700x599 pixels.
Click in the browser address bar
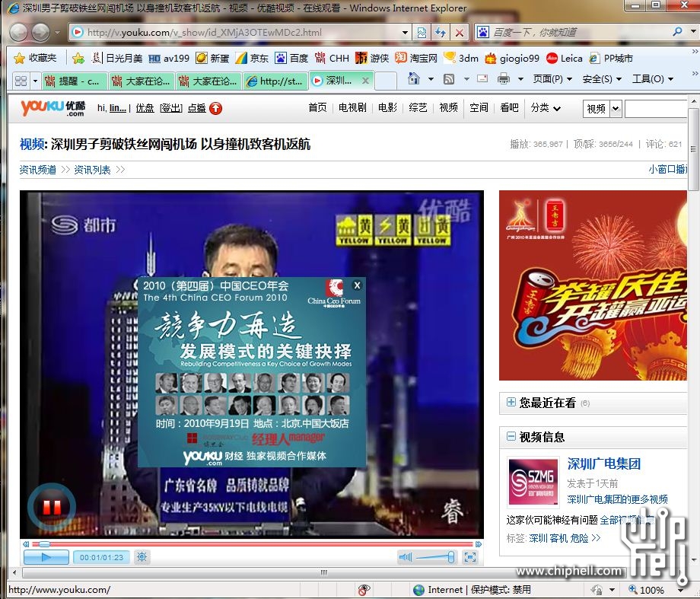241,33
